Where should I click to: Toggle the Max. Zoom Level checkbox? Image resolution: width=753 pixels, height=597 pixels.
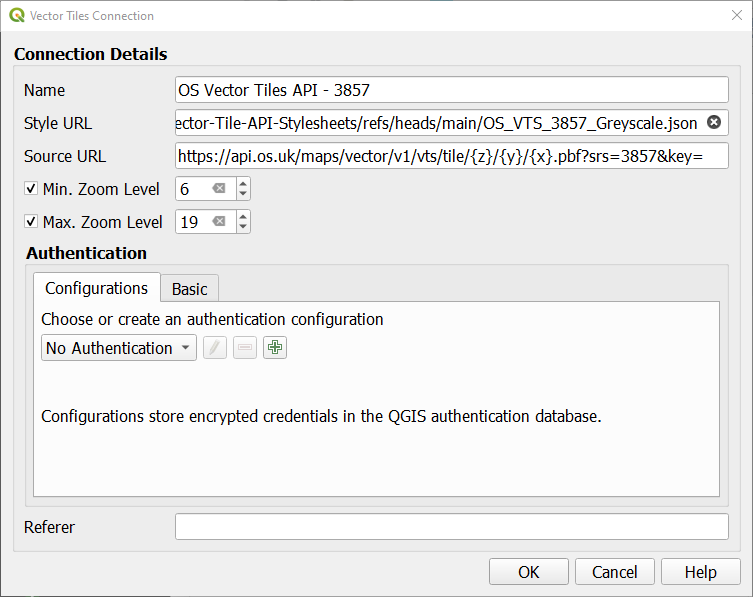31,221
